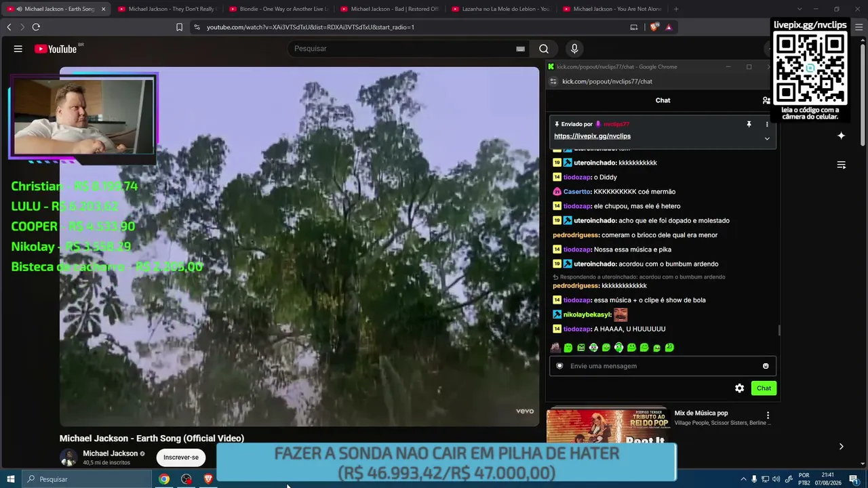Click the sparkle icon on right sidebar
The image size is (868, 488).
click(841, 136)
